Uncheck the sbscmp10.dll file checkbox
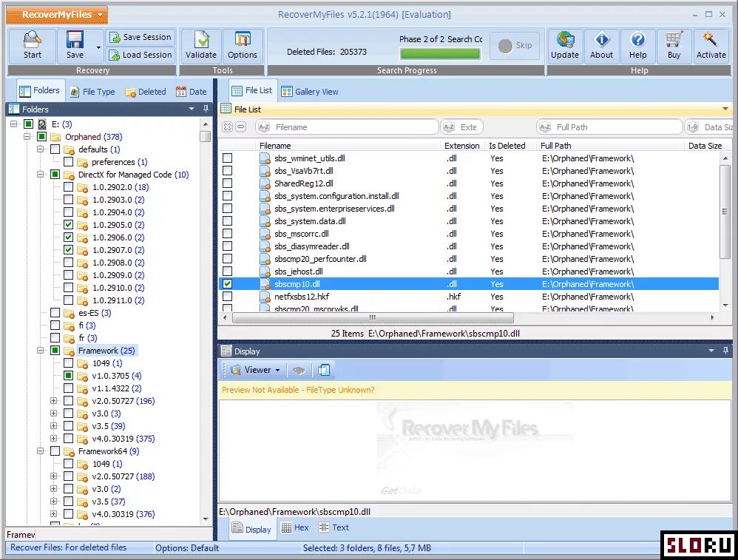 pos(227,284)
